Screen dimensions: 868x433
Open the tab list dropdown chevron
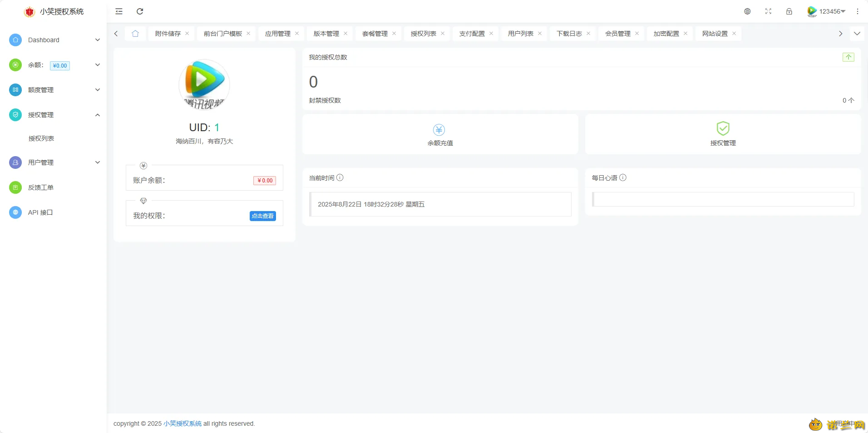[x=857, y=34]
